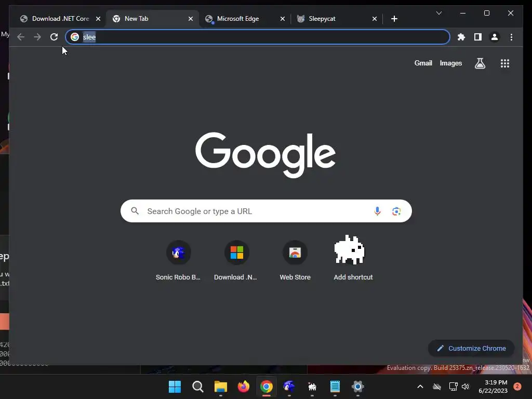Open Settings gear in the taskbar
The image size is (532, 399).
(x=357, y=387)
